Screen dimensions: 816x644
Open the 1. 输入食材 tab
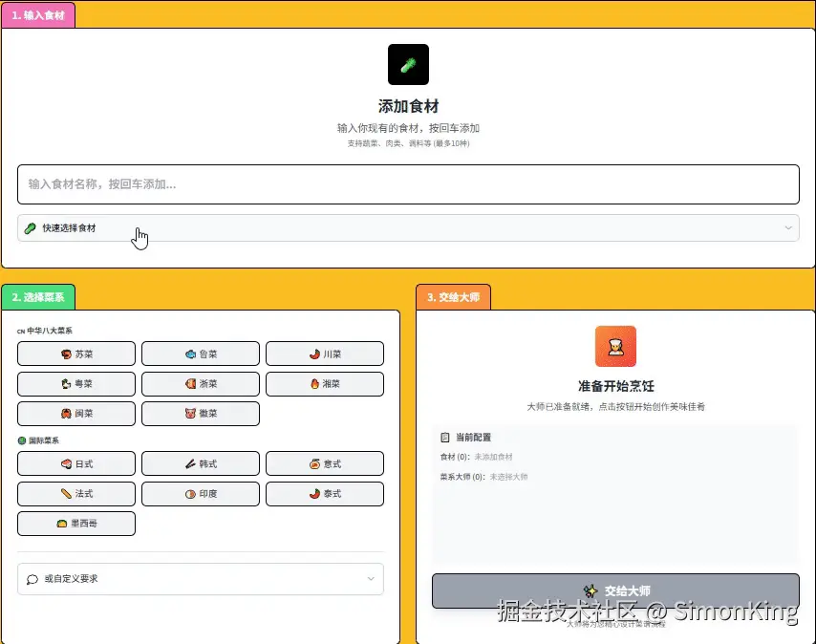coord(38,15)
